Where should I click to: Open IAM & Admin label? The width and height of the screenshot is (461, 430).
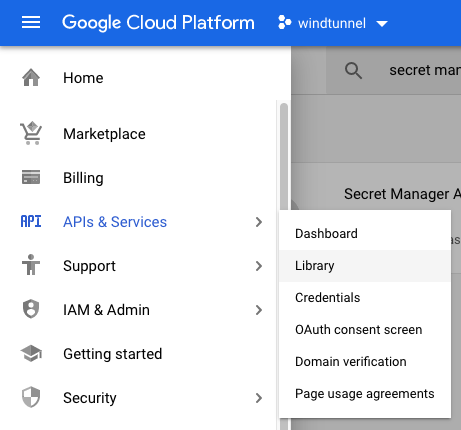[x=106, y=310]
